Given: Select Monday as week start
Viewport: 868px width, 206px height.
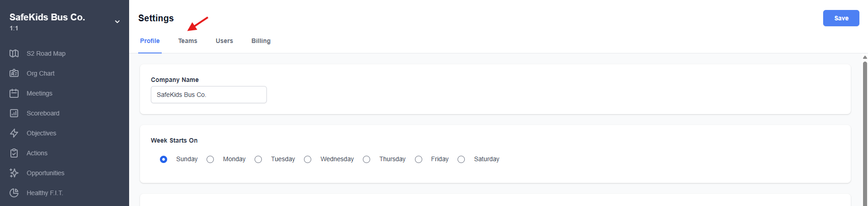Looking at the screenshot, I should click(x=210, y=159).
